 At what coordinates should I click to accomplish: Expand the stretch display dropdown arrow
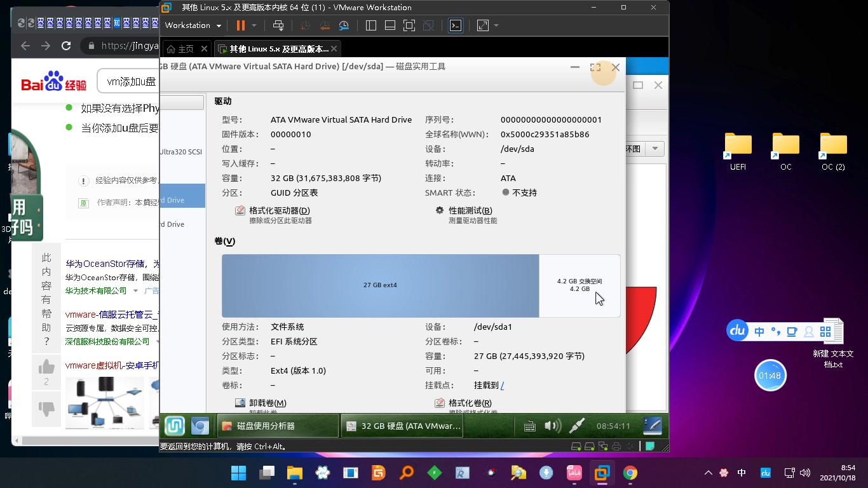tap(496, 25)
